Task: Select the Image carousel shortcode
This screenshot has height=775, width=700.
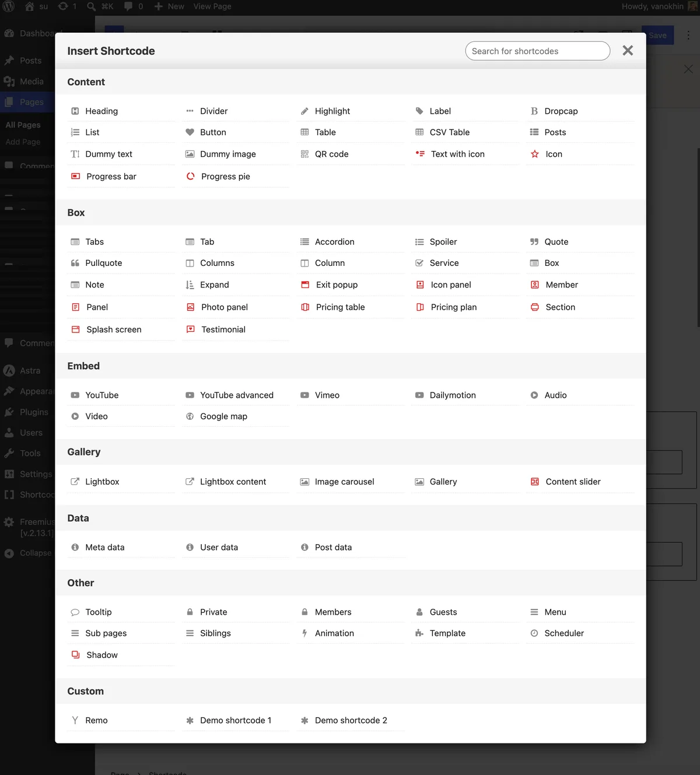Action: [351, 482]
